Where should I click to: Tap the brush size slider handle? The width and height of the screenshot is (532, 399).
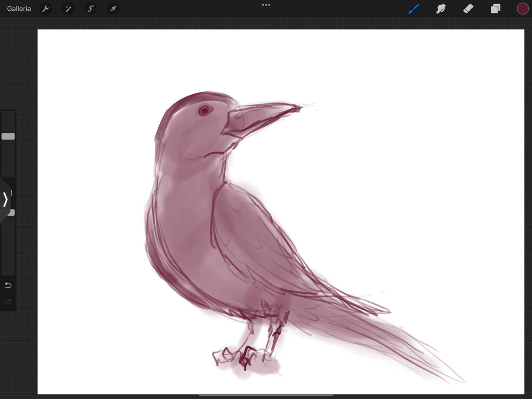pyautogui.click(x=8, y=136)
